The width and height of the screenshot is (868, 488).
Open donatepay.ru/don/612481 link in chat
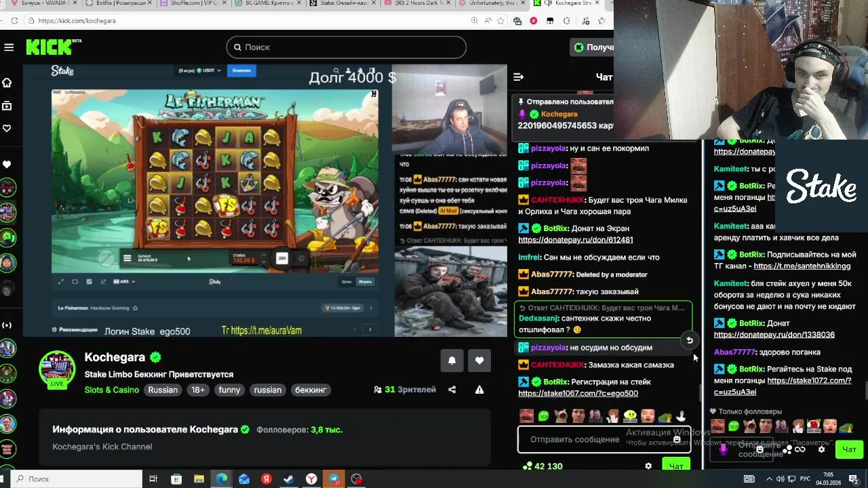(576, 240)
